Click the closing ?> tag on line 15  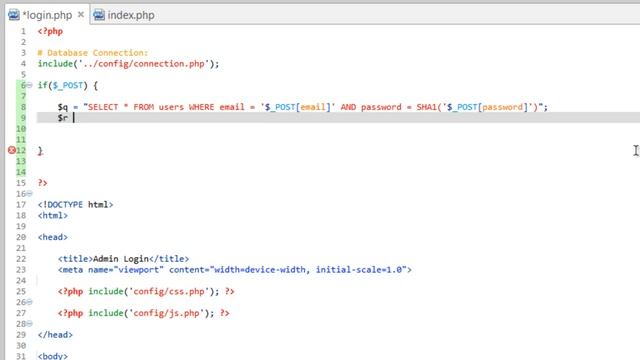click(42, 183)
